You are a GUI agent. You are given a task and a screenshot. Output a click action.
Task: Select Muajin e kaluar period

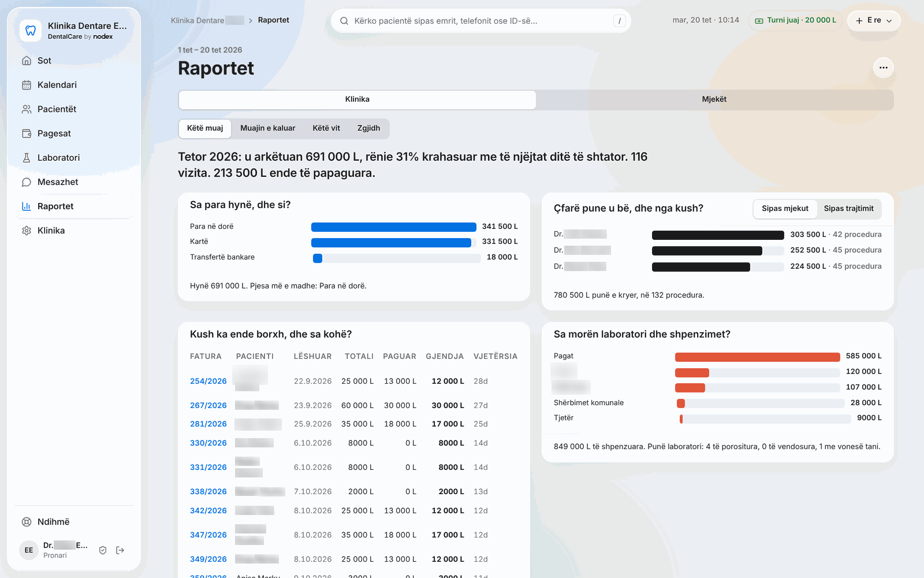(x=268, y=128)
